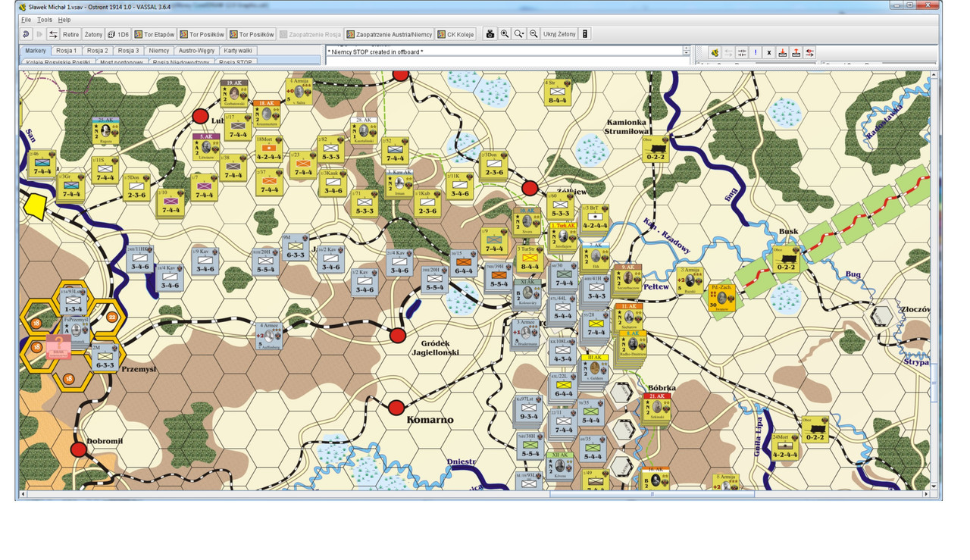This screenshot has width=970, height=560.
Task: Open the File menu
Action: pyautogui.click(x=26, y=20)
